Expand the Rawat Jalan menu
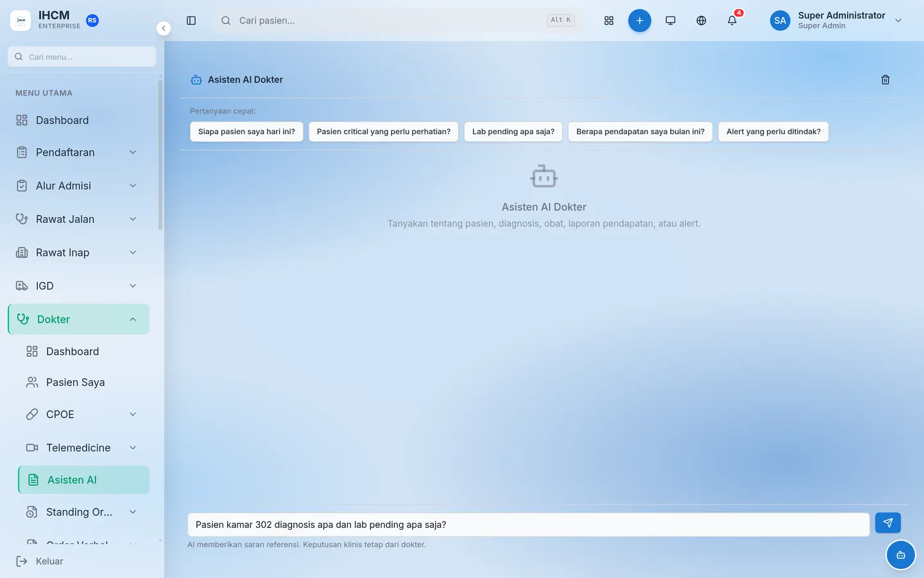Viewport: 924px width, 578px height. (78, 219)
